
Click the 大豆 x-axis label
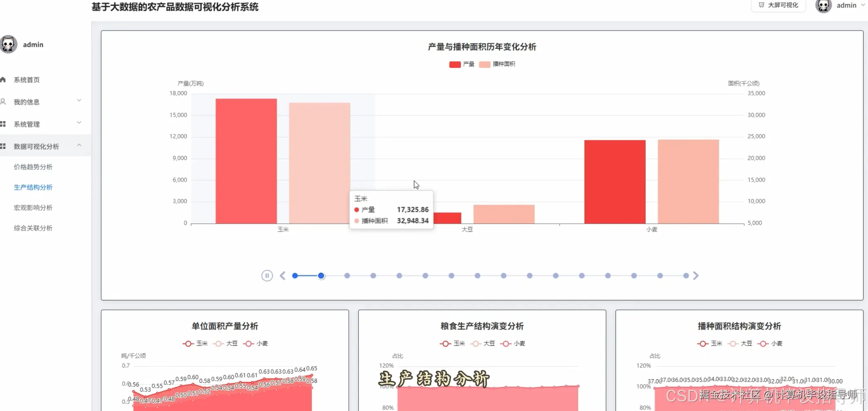click(467, 230)
